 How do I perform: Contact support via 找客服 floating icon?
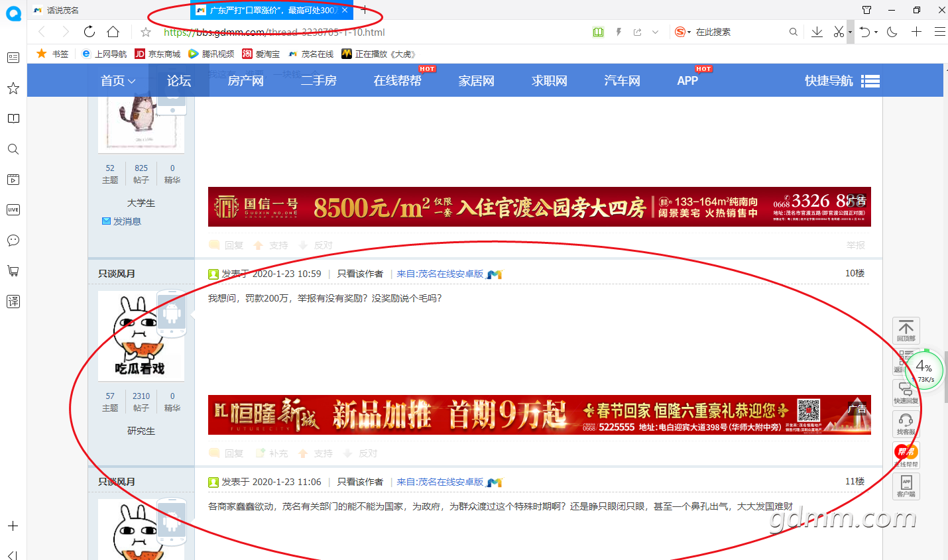pos(906,423)
